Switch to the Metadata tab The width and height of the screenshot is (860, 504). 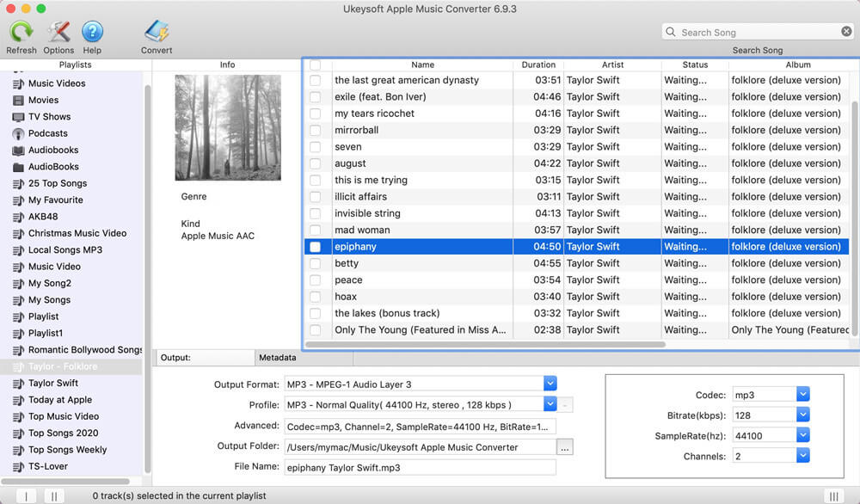coord(304,358)
